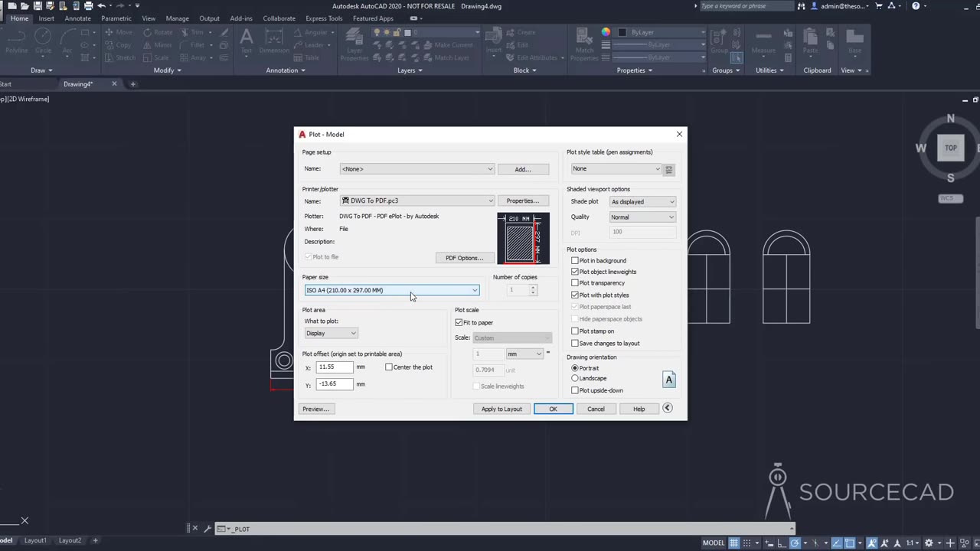Image resolution: width=980 pixels, height=551 pixels.
Task: Toggle snap mode dots icon in status bar
Action: 746,543
